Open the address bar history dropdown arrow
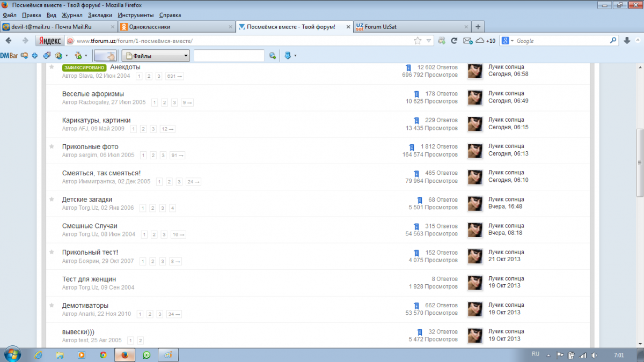 pyautogui.click(x=429, y=41)
